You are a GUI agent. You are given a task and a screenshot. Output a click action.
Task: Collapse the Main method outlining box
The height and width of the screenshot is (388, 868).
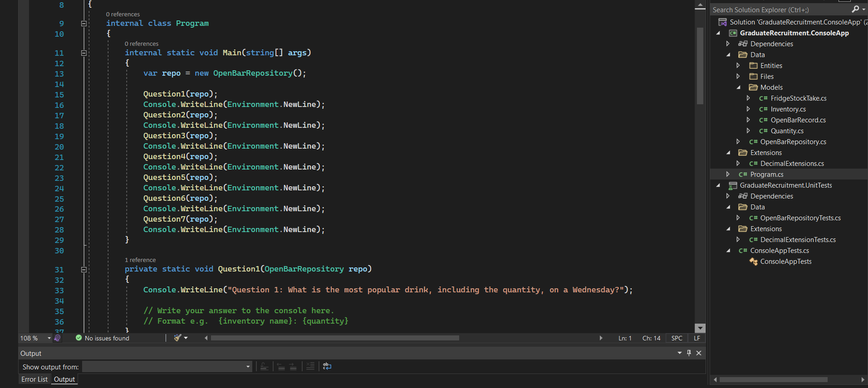point(84,53)
